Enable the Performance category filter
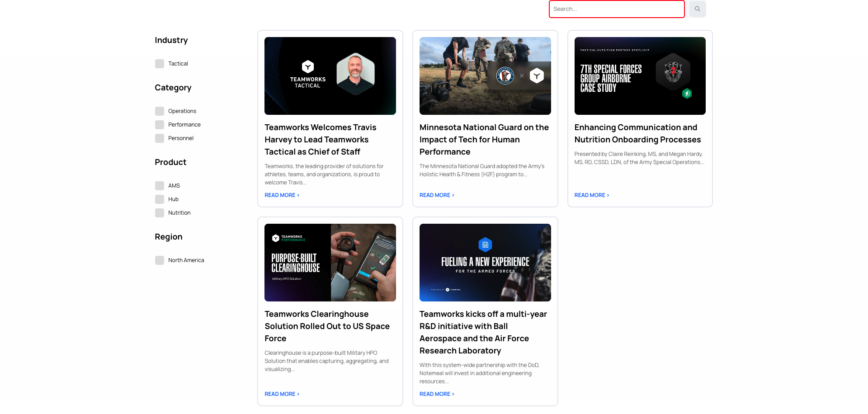 [x=159, y=124]
